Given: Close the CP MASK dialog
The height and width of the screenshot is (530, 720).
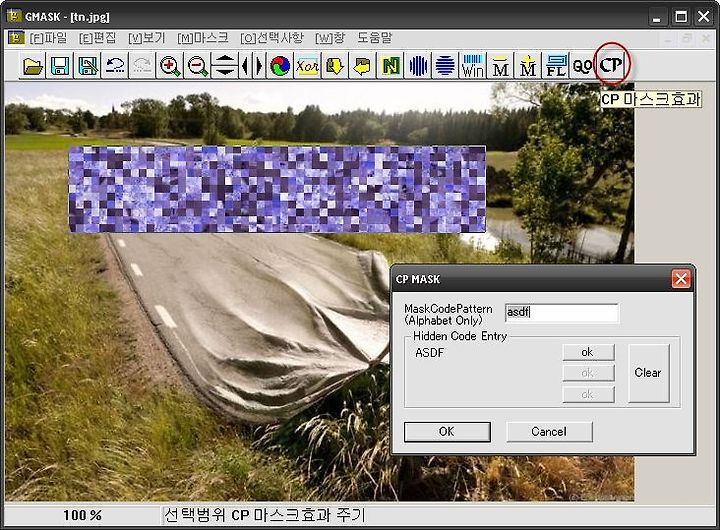Looking at the screenshot, I should pyautogui.click(x=681, y=279).
